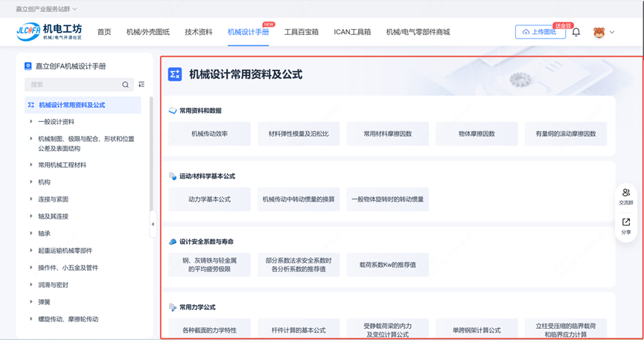Go to 机械/电气零部件商城 tab

(418, 32)
